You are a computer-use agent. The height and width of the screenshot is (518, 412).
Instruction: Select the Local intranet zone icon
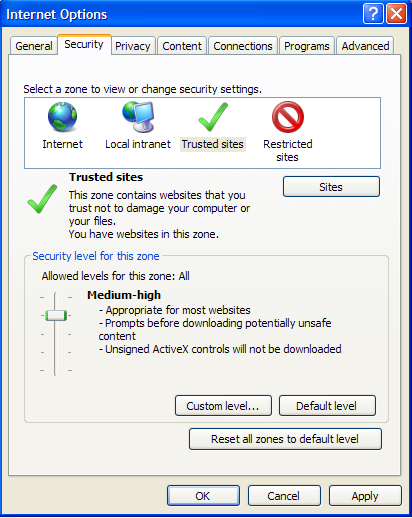[x=138, y=117]
